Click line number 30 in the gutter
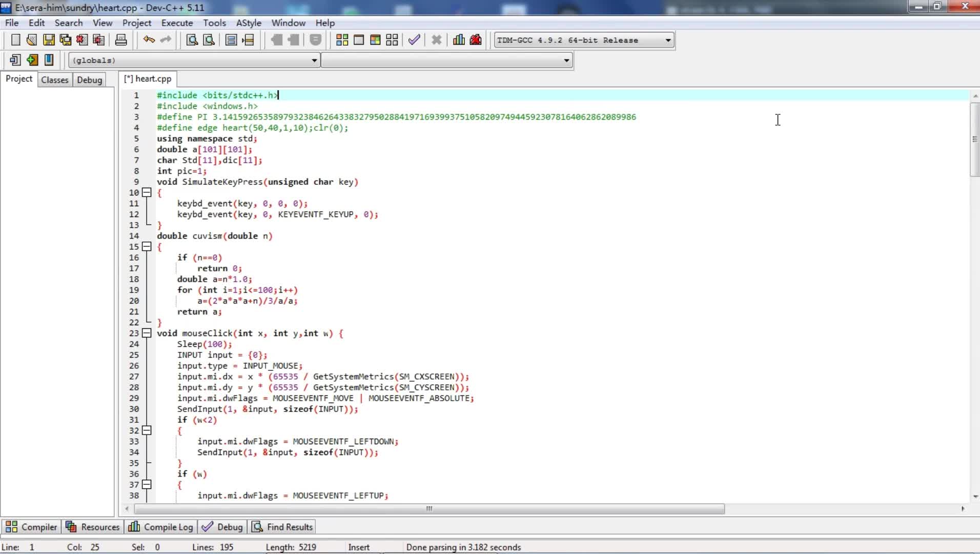Screen dimensions: 980x554 click(x=134, y=409)
